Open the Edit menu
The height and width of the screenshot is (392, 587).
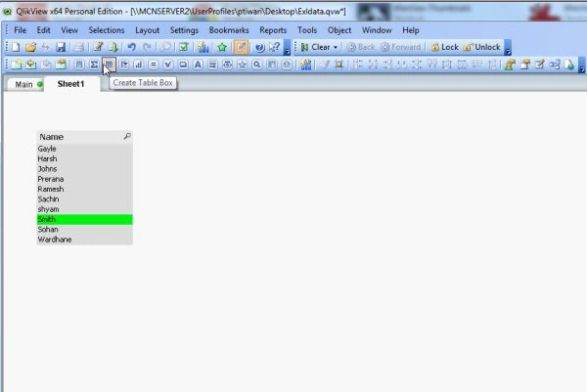point(43,30)
